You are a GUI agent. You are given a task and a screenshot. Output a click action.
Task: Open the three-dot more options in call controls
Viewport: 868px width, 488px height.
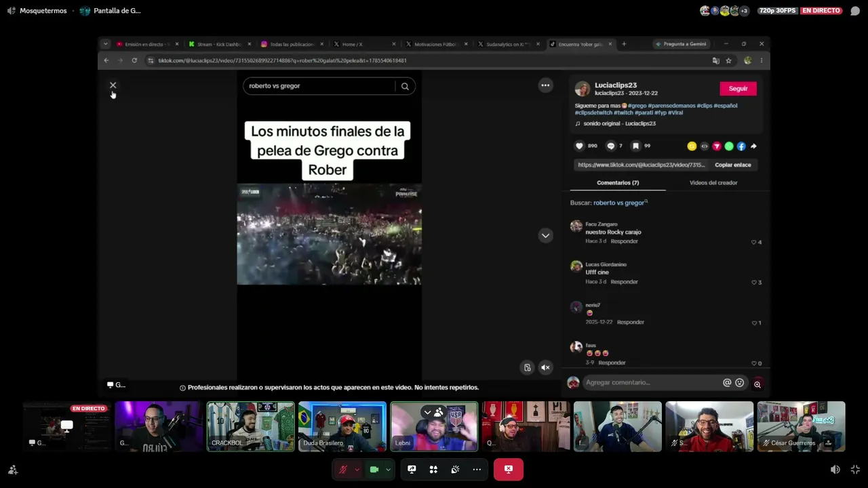coord(477,469)
